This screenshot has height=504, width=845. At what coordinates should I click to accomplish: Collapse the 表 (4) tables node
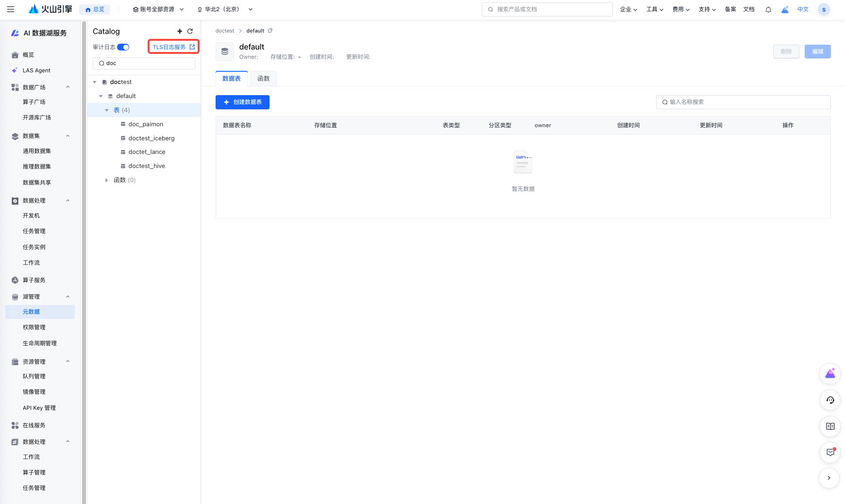(x=107, y=110)
